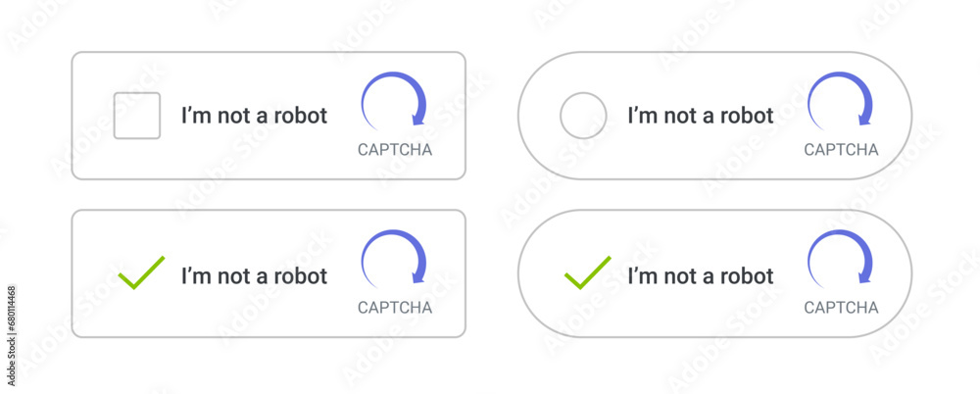The height and width of the screenshot is (394, 980).
Task: Click the arrowhead tip of the logo beside the square checkbox
Action: (x=417, y=121)
